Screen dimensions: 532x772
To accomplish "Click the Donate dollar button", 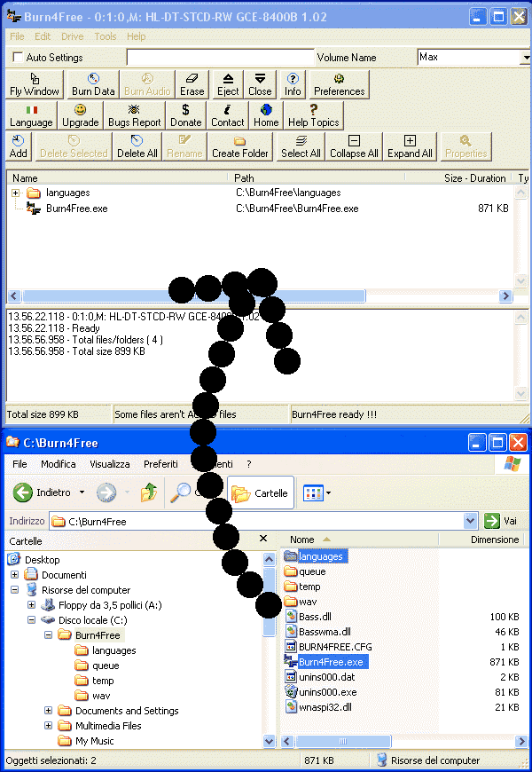I will click(x=185, y=115).
